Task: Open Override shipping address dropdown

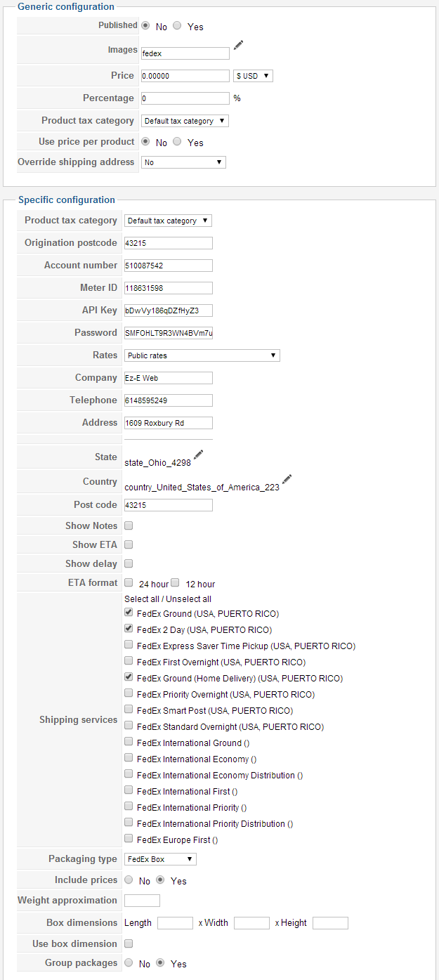Action: tap(183, 162)
